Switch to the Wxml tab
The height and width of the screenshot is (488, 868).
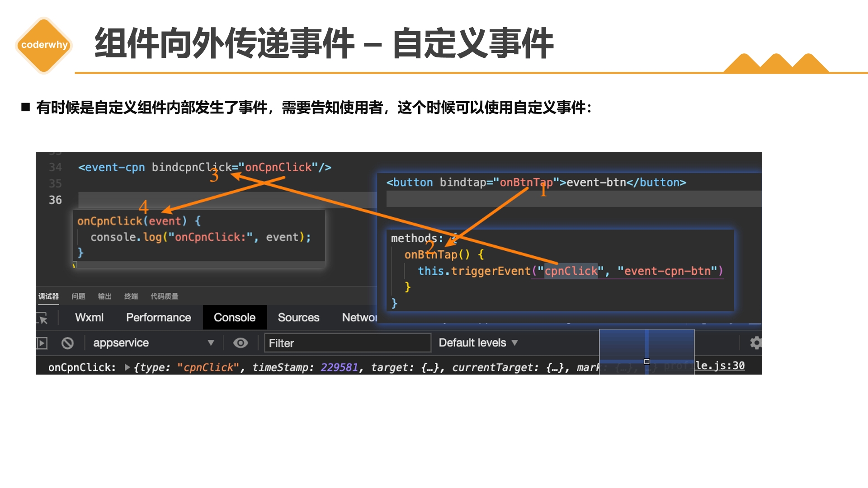(89, 318)
